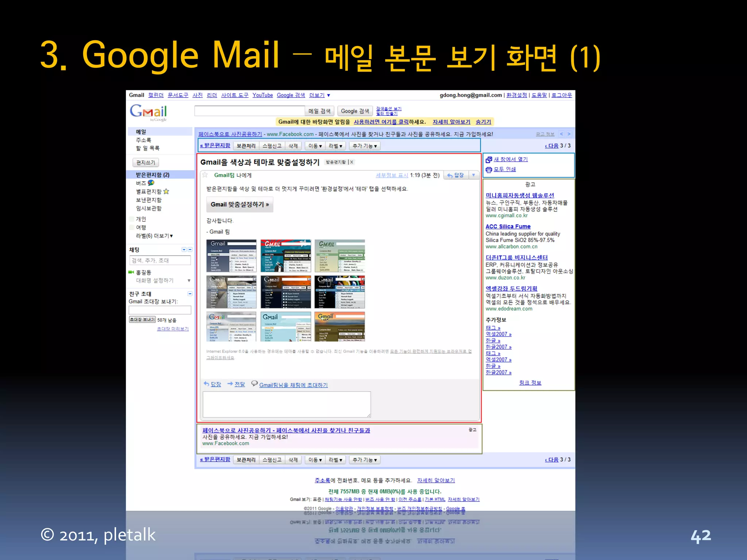Go to 받은편지함 (2) in the sidebar

pos(152,175)
